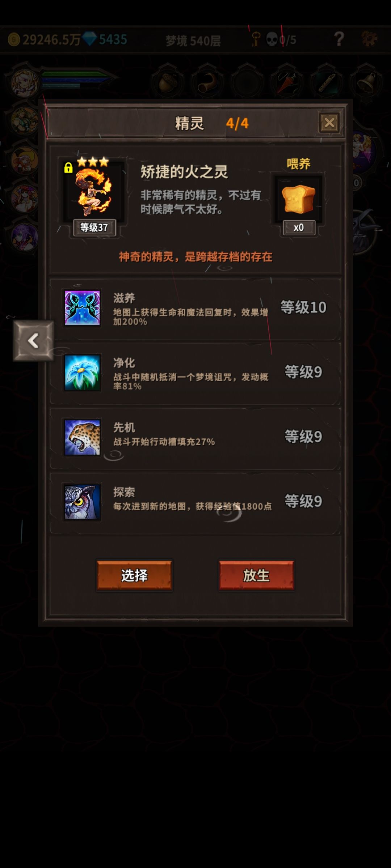Image resolution: width=391 pixels, height=868 pixels.
Task: Select the 滋养 fairy skill icon
Action: point(82,308)
